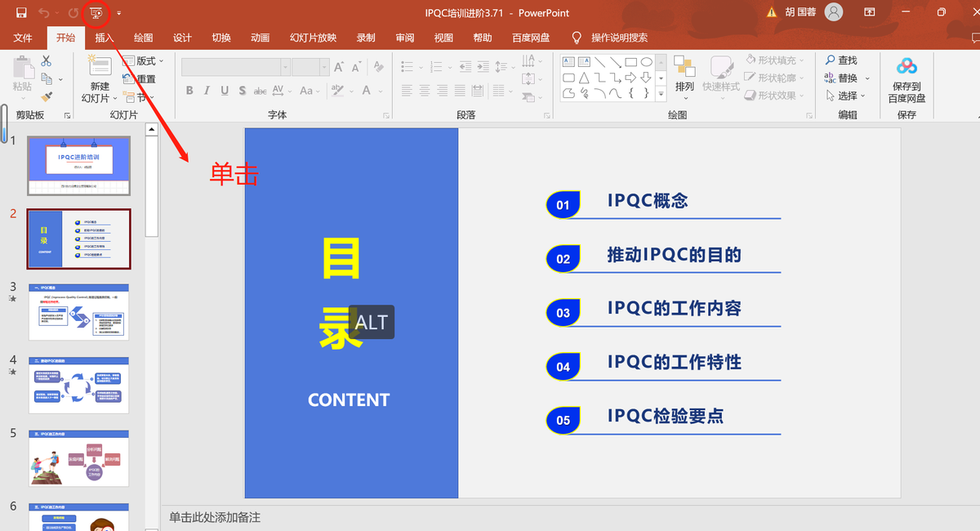Click 保存到百度网盘 button
Image resolution: width=980 pixels, height=531 pixels.
(906, 79)
